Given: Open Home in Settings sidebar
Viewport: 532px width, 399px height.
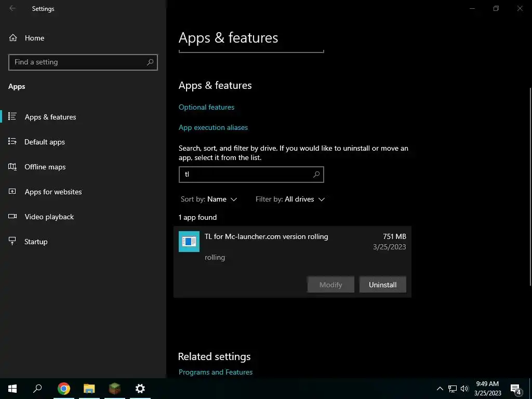Looking at the screenshot, I should coord(26,38).
